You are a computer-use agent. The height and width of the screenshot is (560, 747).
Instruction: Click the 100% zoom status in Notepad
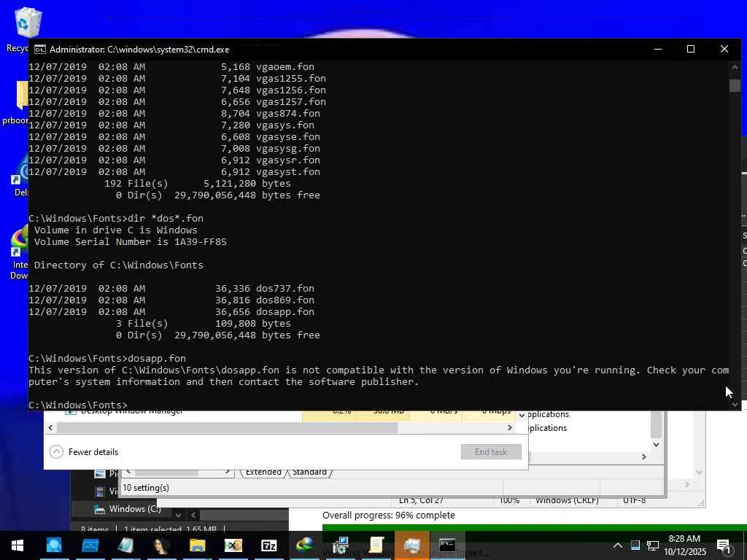tap(509, 500)
